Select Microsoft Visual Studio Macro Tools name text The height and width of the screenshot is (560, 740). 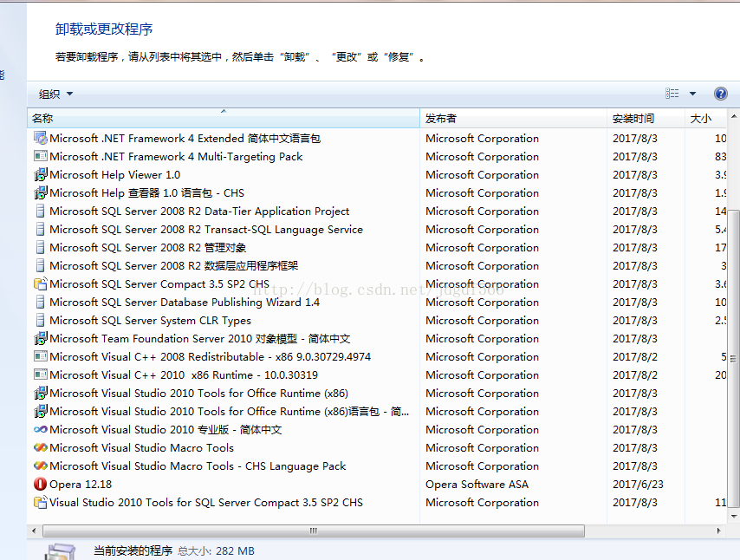pos(141,447)
